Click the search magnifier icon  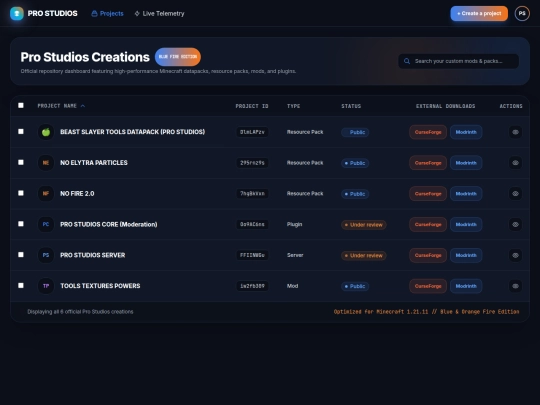[407, 61]
